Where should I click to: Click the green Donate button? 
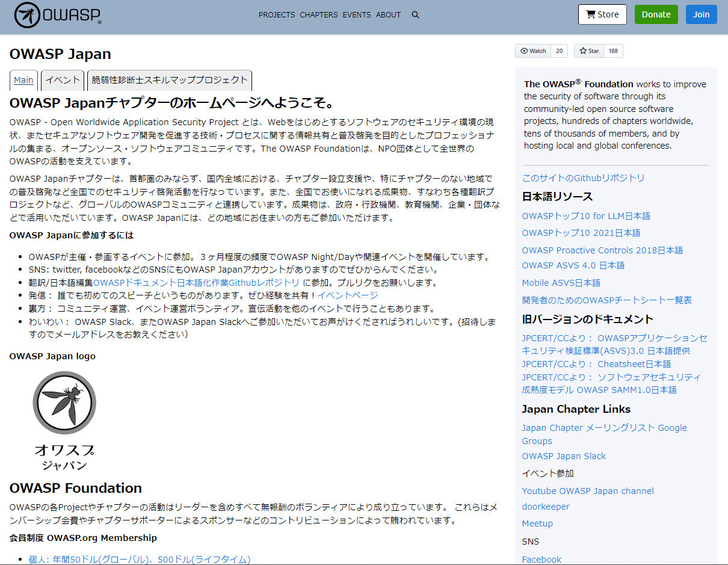656,14
